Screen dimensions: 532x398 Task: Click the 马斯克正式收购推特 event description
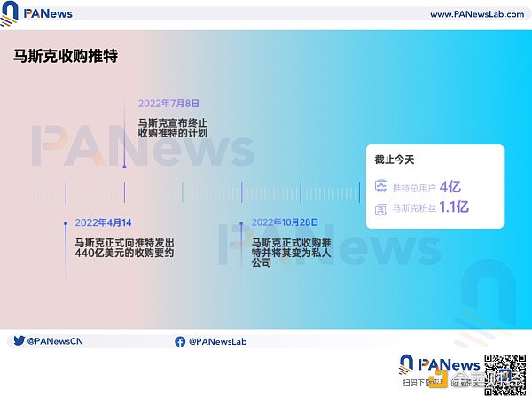[292, 252]
